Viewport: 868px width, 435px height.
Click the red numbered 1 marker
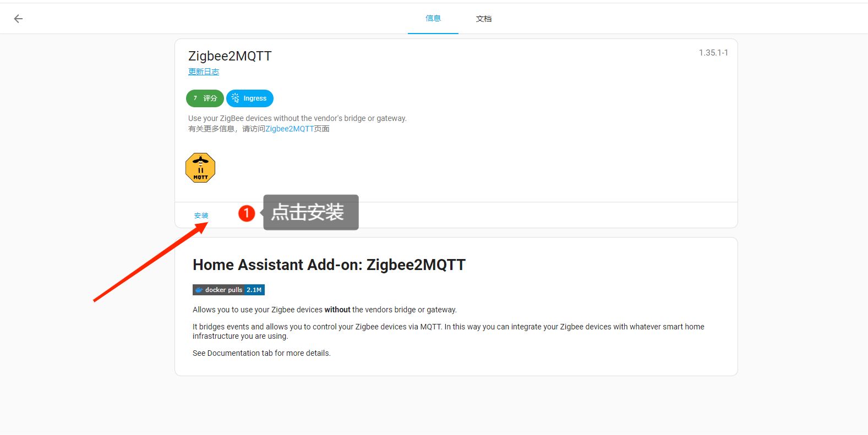coord(247,213)
